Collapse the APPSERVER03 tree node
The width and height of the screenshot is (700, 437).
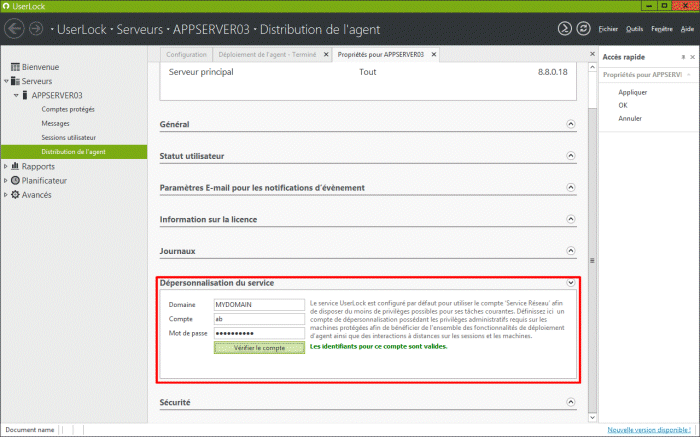[16, 96]
